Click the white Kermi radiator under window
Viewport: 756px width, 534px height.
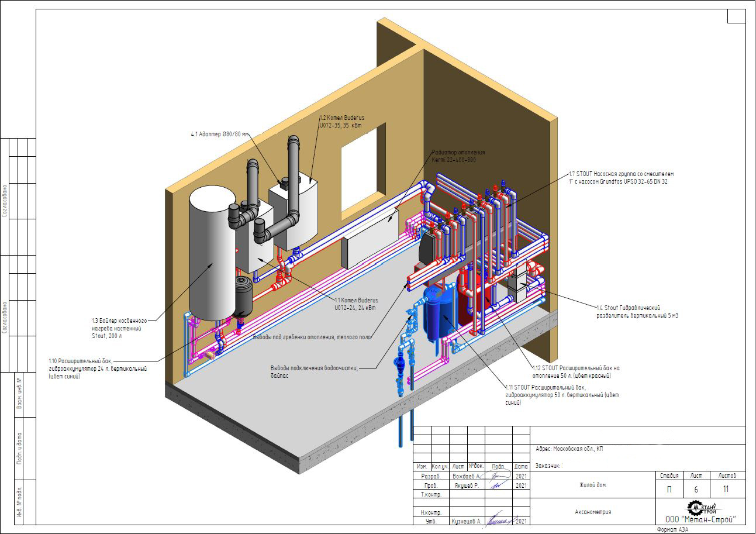pos(369,241)
